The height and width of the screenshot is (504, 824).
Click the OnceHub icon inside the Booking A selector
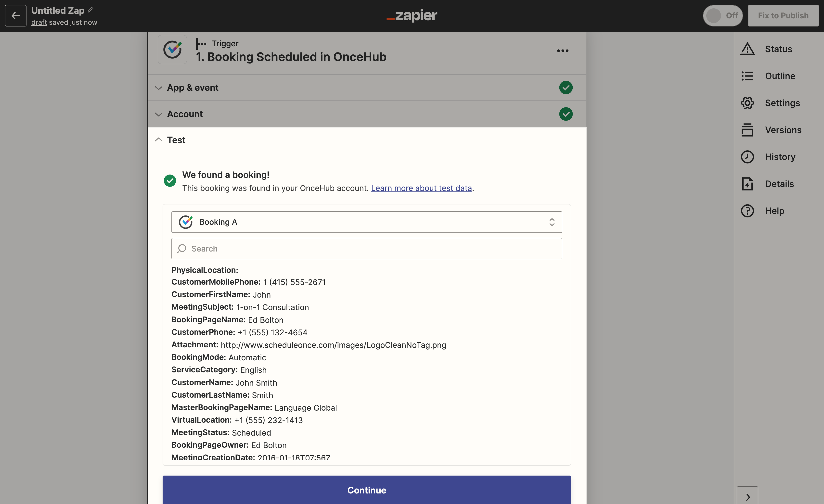186,222
